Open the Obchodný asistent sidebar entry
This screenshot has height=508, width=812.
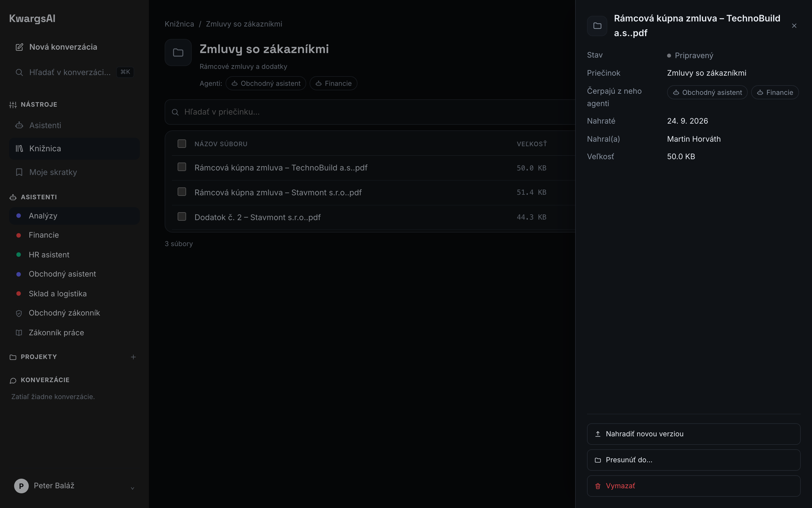click(x=74, y=274)
